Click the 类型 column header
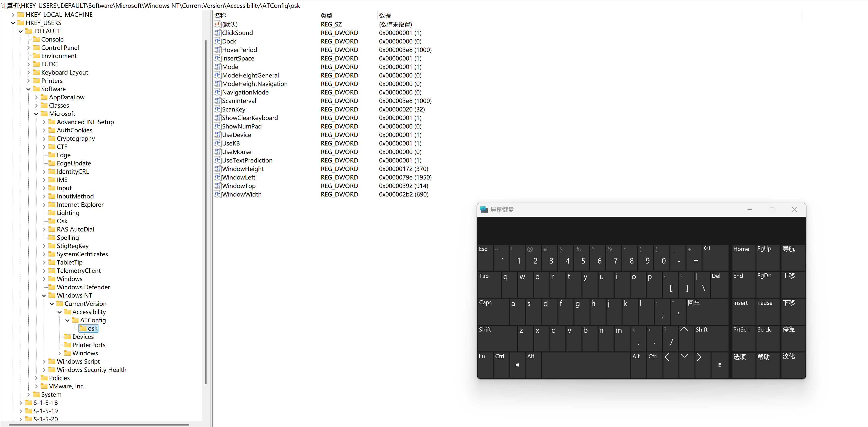The height and width of the screenshot is (427, 868). (x=326, y=16)
